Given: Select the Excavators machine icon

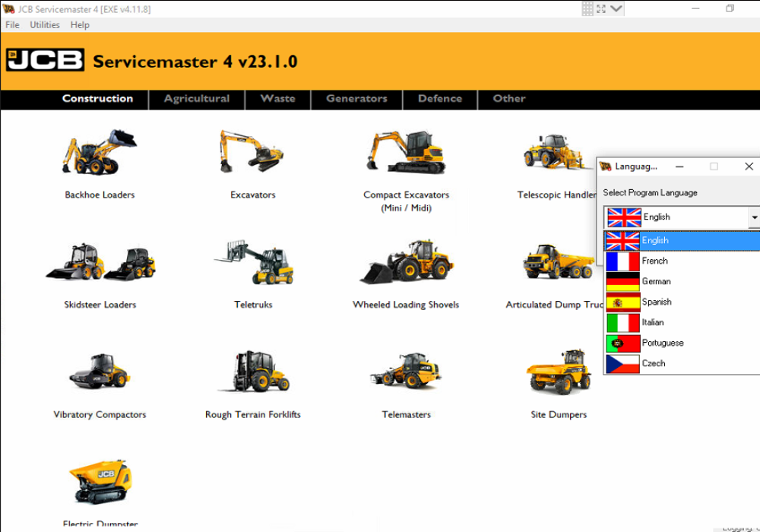Looking at the screenshot, I should 252,151.
